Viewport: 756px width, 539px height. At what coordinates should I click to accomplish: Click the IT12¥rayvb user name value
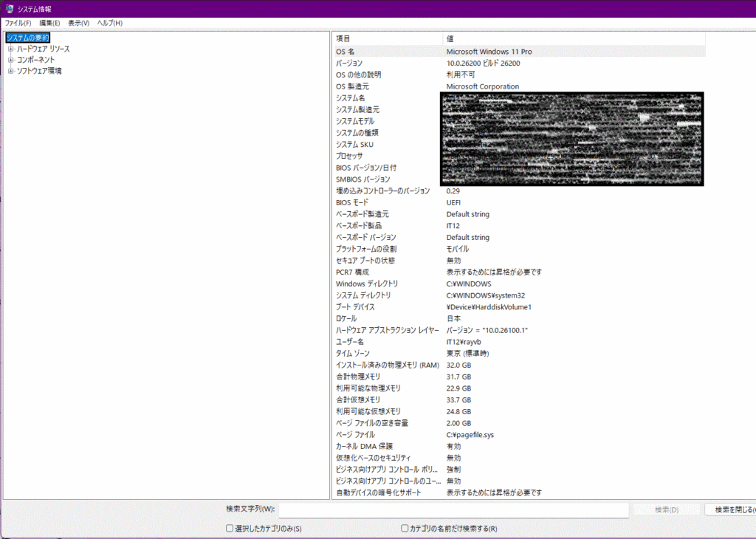coord(464,342)
